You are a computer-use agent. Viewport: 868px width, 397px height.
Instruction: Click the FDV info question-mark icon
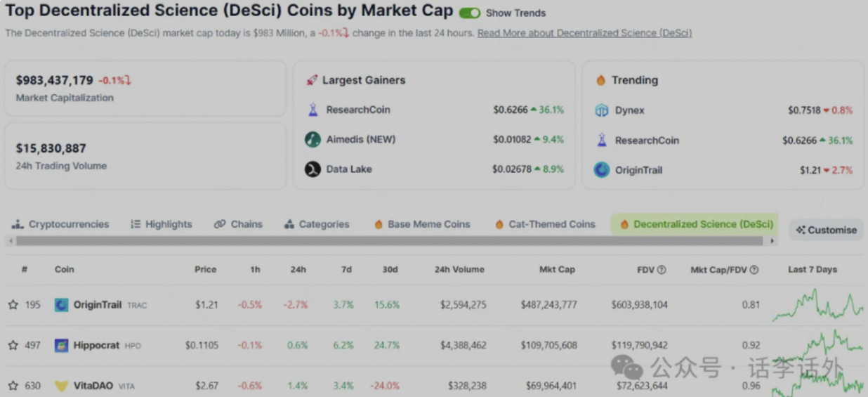(x=662, y=270)
